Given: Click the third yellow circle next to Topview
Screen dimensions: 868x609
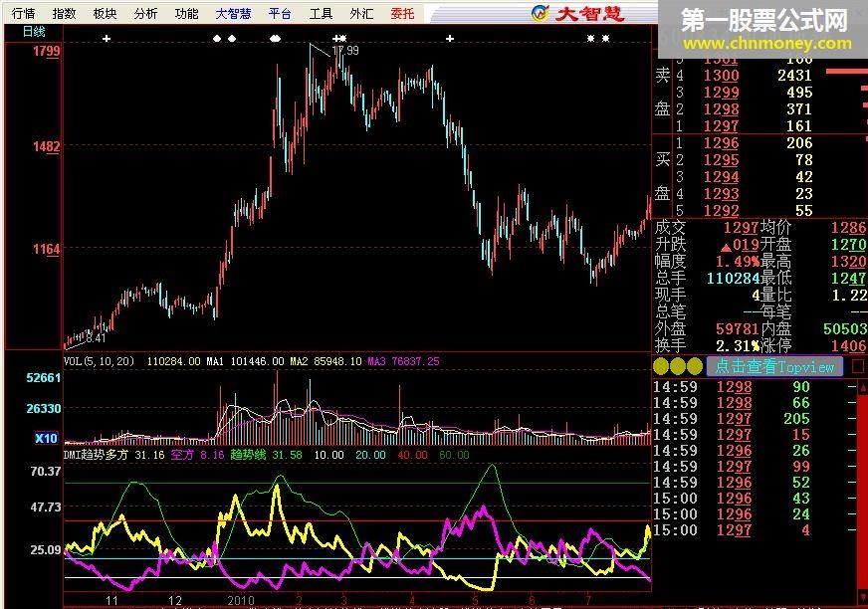Looking at the screenshot, I should point(694,366).
